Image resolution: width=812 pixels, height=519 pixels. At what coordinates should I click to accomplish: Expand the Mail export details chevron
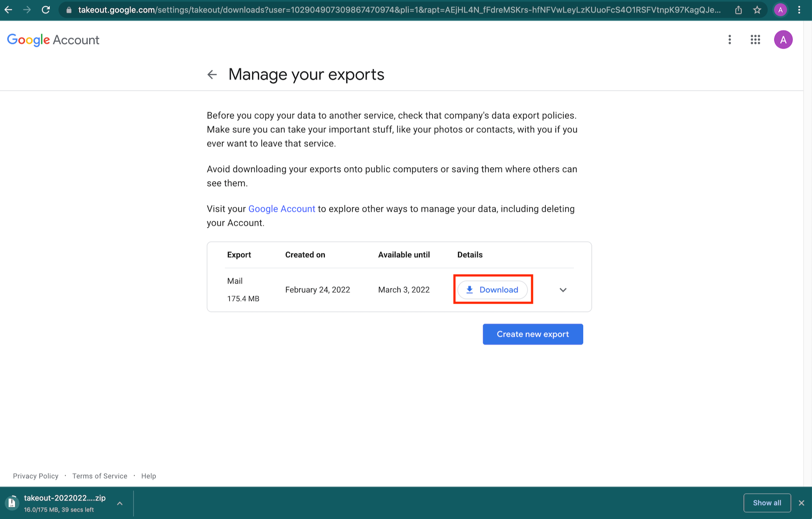click(563, 290)
